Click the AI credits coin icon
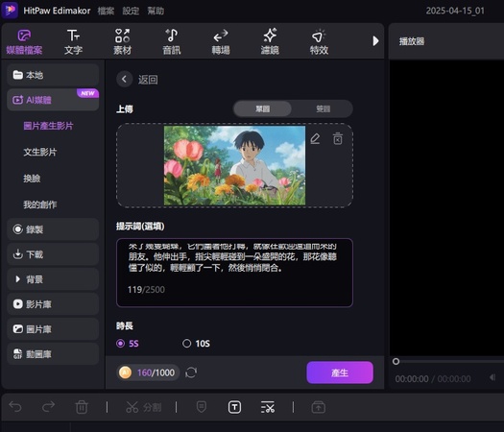The width and height of the screenshot is (504, 432). 126,372
